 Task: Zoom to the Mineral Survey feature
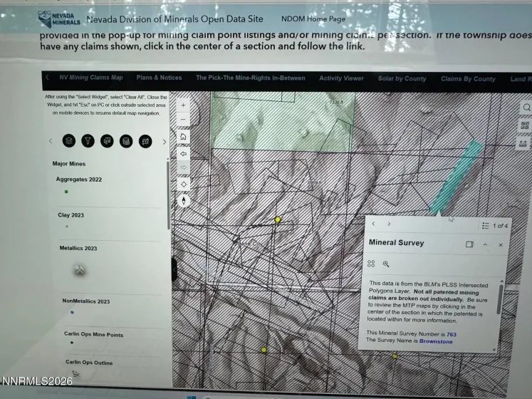point(386,264)
